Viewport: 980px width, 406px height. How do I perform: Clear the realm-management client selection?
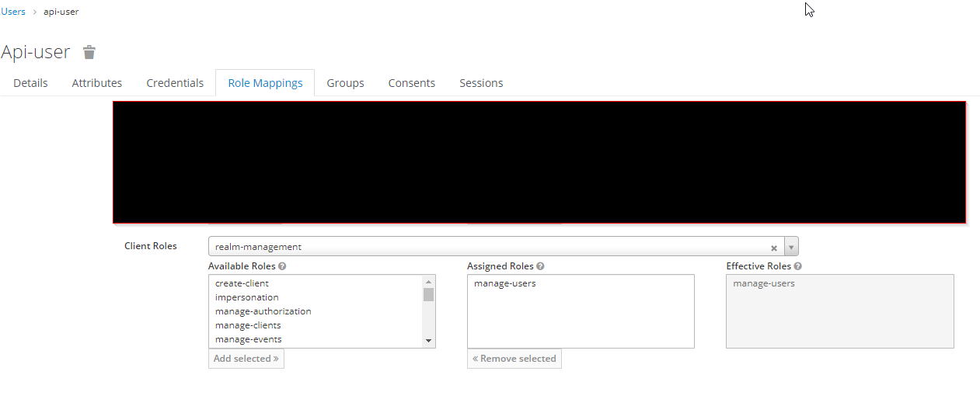[774, 248]
